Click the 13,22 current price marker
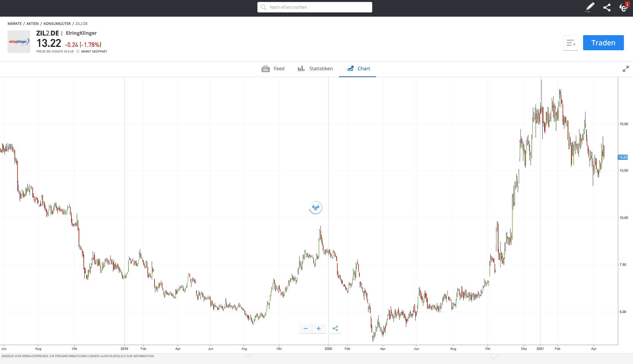The image size is (633, 364). click(623, 157)
